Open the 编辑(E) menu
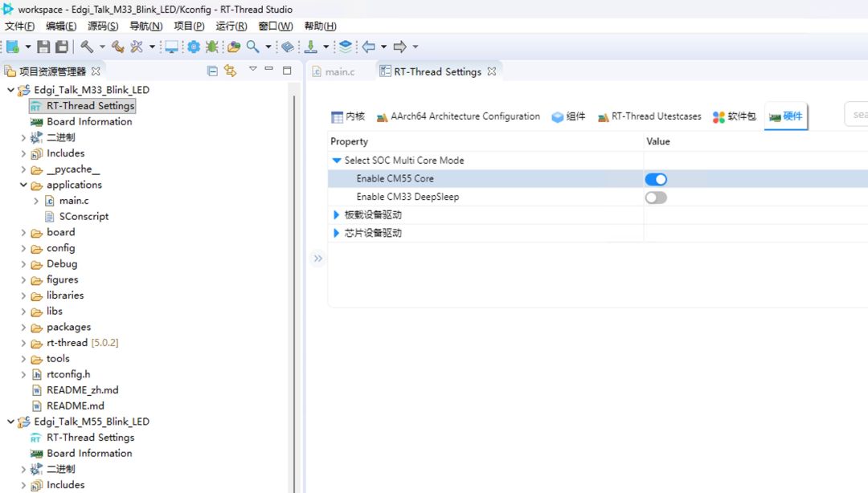Viewport: 868px width, 493px height. (x=61, y=26)
